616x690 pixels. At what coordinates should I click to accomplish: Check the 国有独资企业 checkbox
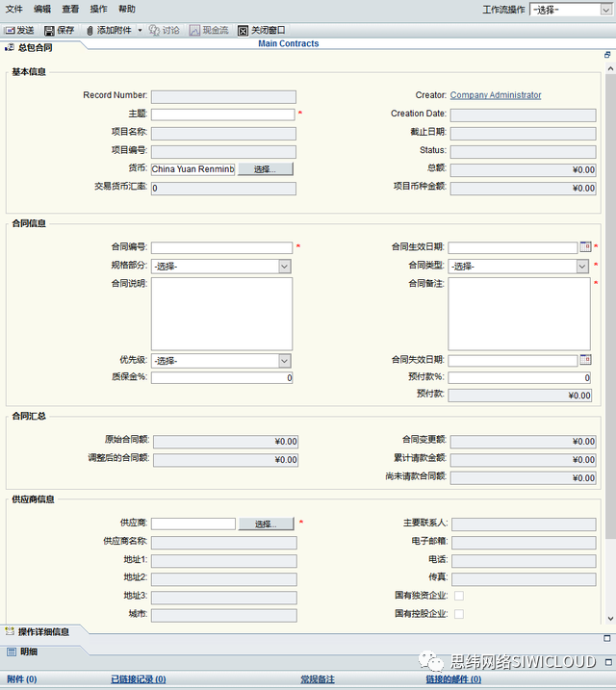click(x=459, y=596)
